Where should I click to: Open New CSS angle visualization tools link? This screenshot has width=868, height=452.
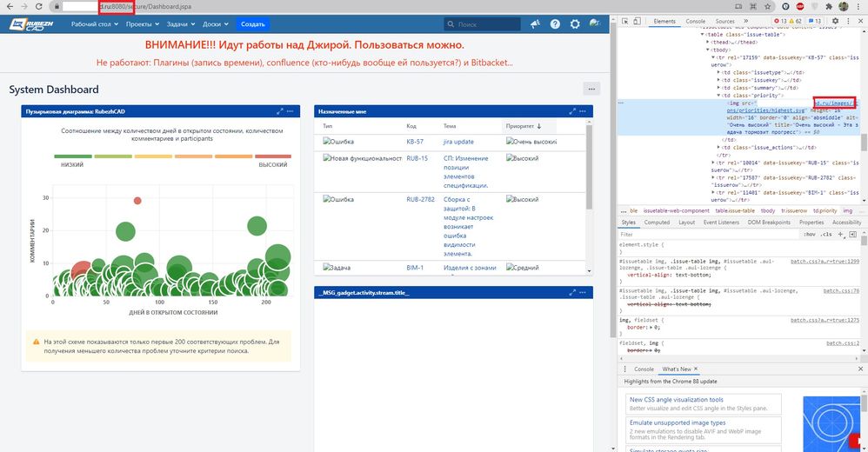click(x=677, y=400)
